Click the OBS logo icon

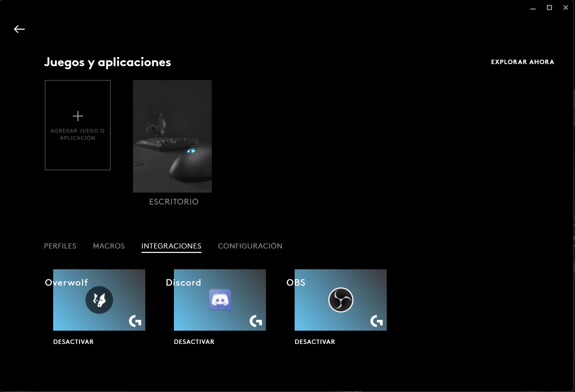[341, 300]
